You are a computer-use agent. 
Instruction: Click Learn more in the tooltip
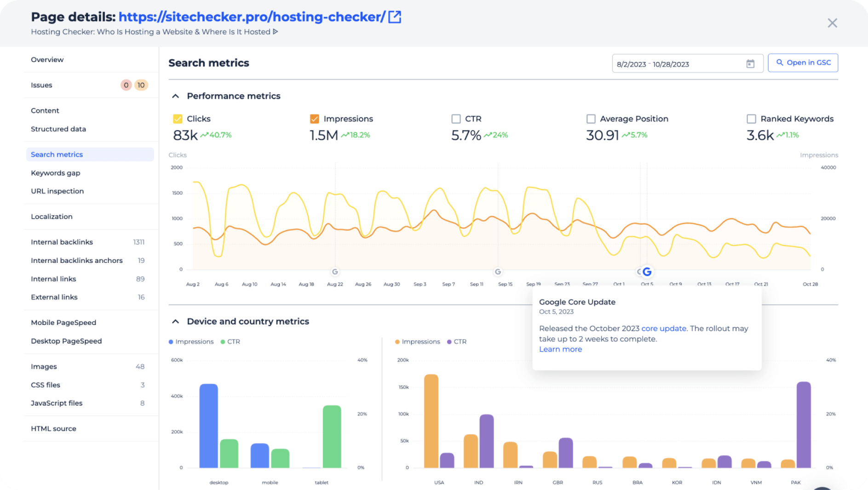coord(560,349)
